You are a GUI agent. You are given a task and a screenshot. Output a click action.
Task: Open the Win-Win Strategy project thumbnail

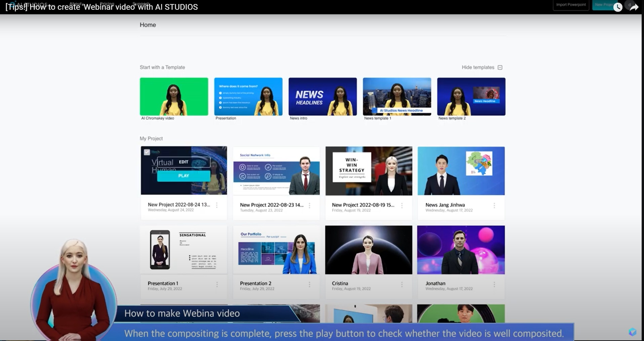[369, 171]
